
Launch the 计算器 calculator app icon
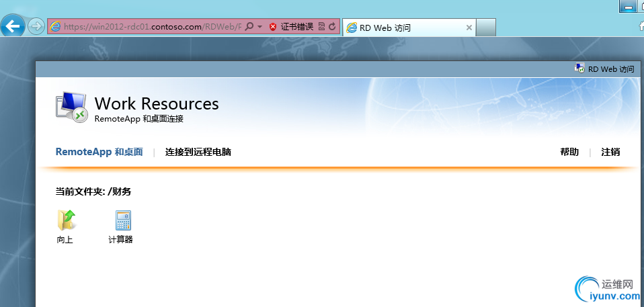point(123,220)
